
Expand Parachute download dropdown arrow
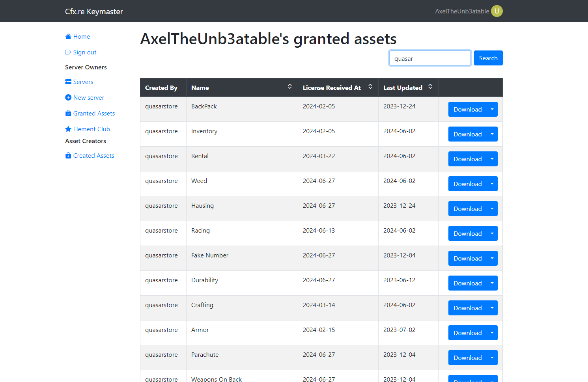click(x=492, y=358)
